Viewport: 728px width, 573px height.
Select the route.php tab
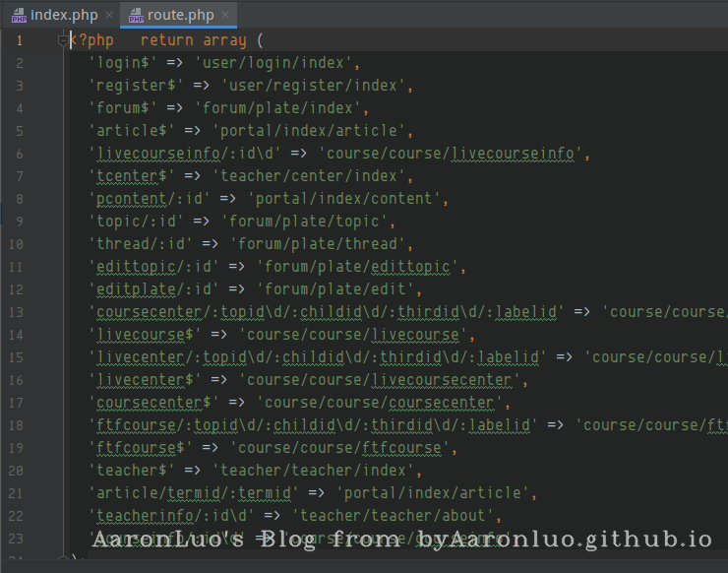tap(180, 15)
